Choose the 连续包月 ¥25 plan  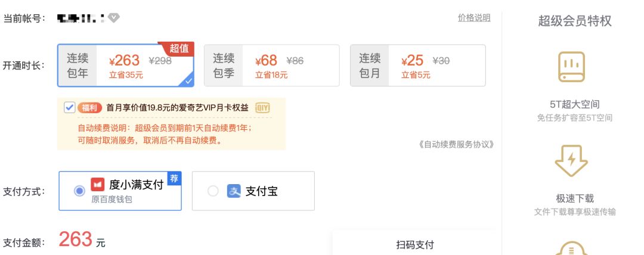417,66
